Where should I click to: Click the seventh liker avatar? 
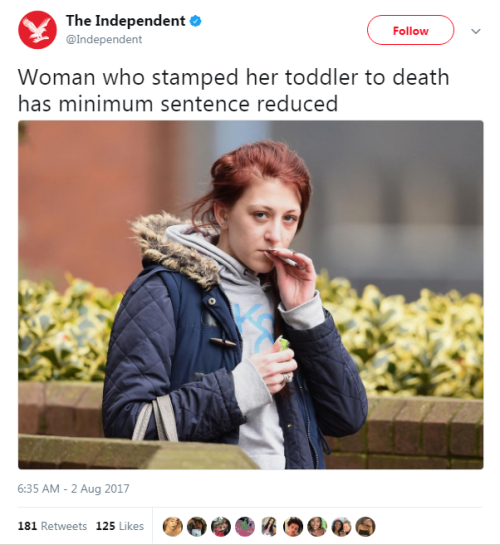click(317, 527)
